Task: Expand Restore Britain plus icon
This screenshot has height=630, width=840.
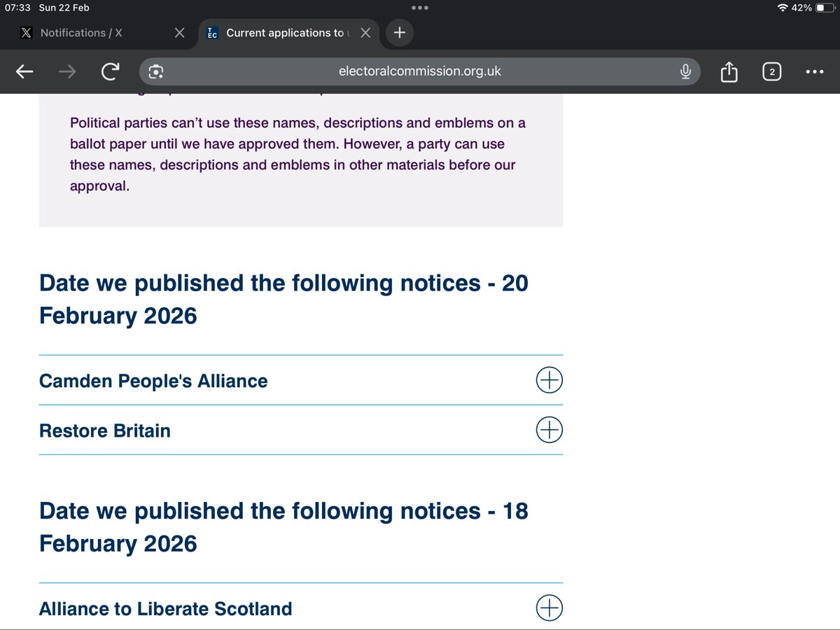Action: 549,430
